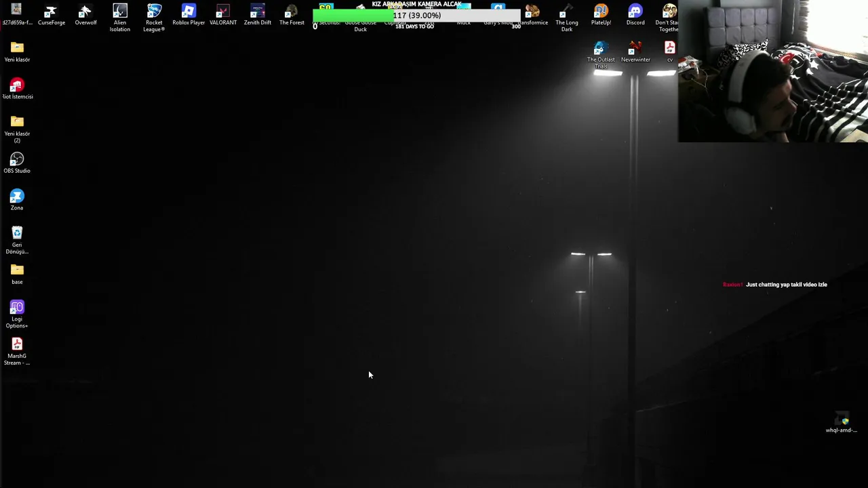868x488 pixels.
Task: Select The Forest game icon
Action: 292,15
